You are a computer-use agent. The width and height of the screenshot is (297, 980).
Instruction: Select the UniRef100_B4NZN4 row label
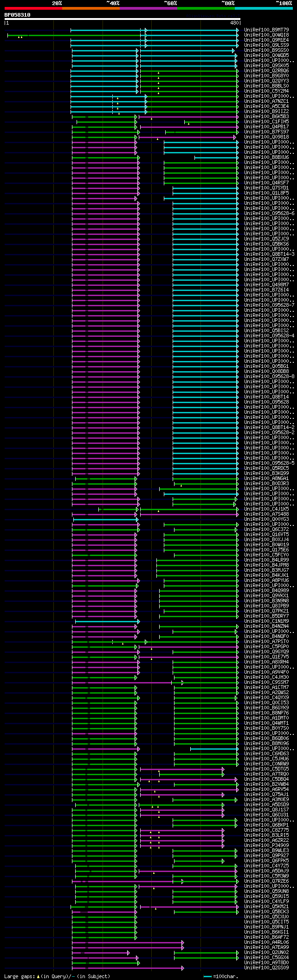point(266,626)
